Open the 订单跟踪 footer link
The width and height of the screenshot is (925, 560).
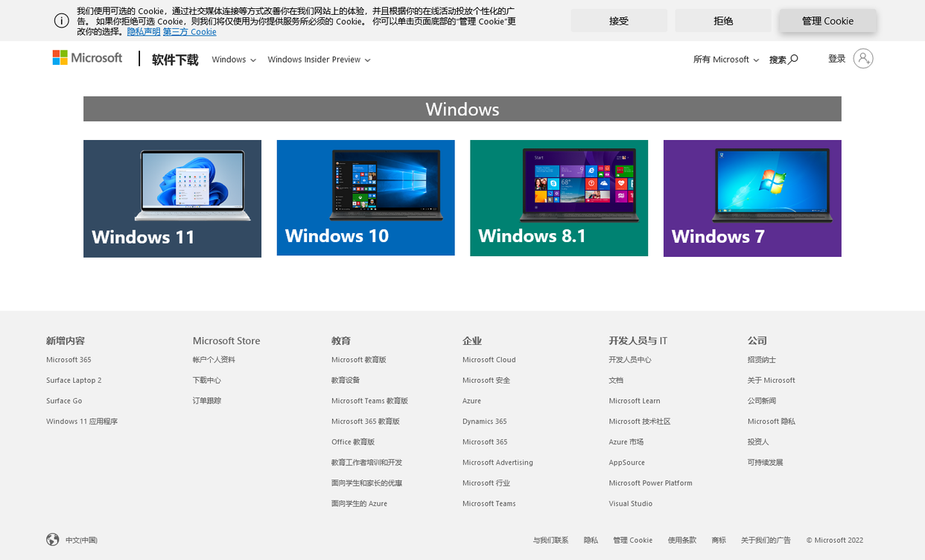tap(207, 401)
